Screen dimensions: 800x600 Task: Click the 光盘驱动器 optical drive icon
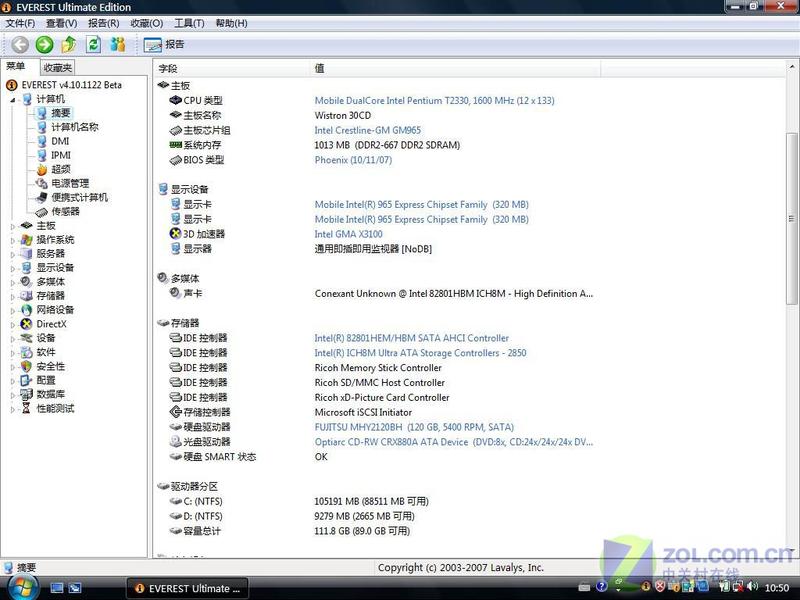point(176,441)
